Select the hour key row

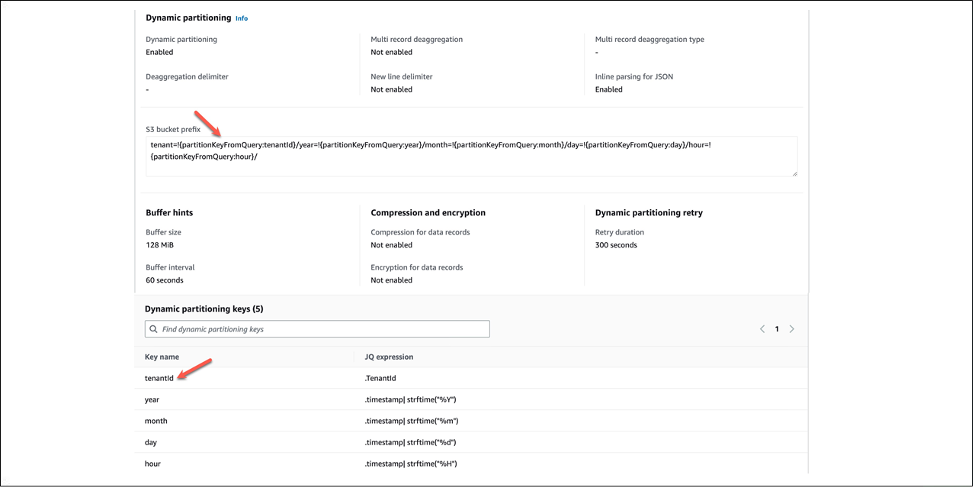(471, 463)
